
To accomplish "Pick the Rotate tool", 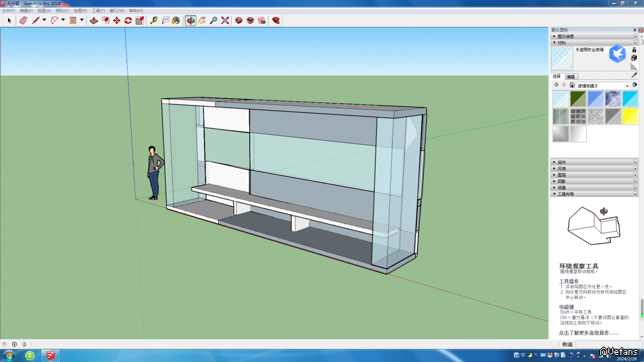I will pos(128,21).
